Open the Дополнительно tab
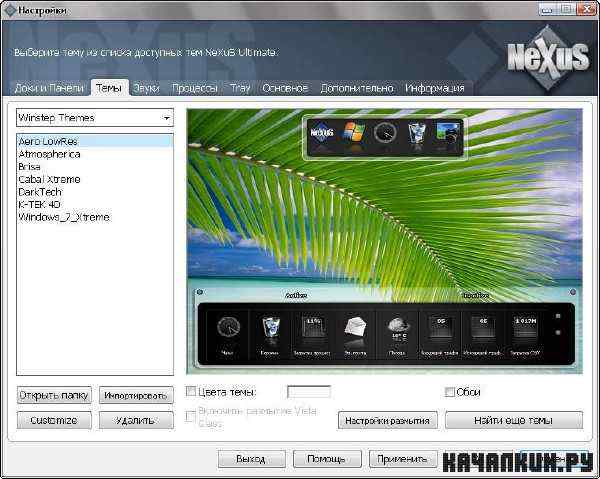 click(357, 88)
